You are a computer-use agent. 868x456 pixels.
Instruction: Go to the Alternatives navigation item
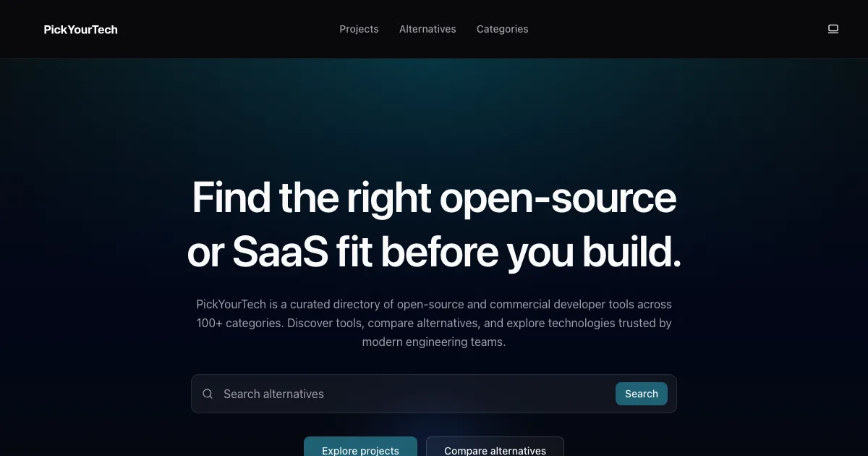[427, 29]
